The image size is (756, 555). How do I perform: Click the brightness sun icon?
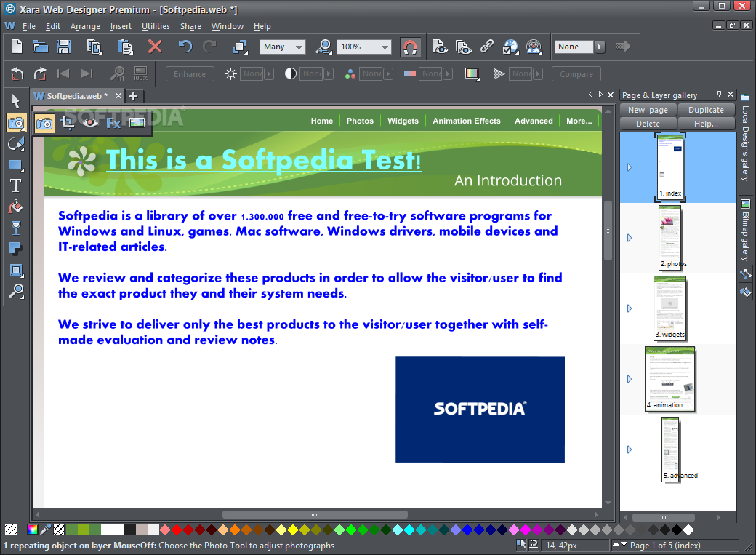pyautogui.click(x=231, y=74)
